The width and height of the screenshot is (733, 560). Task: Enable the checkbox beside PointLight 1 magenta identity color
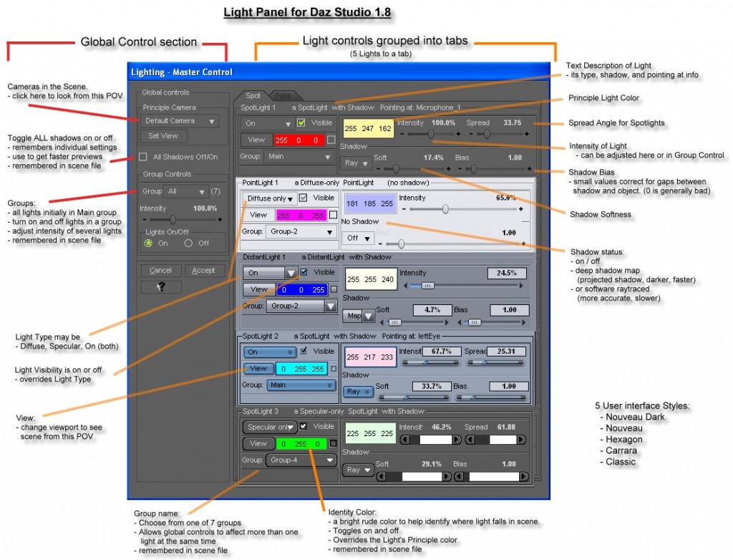click(334, 215)
